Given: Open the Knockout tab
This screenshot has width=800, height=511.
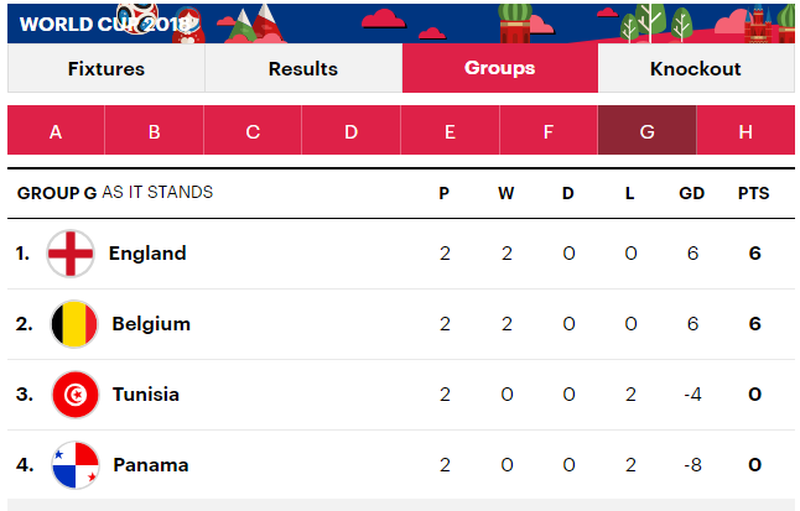Looking at the screenshot, I should tap(695, 69).
